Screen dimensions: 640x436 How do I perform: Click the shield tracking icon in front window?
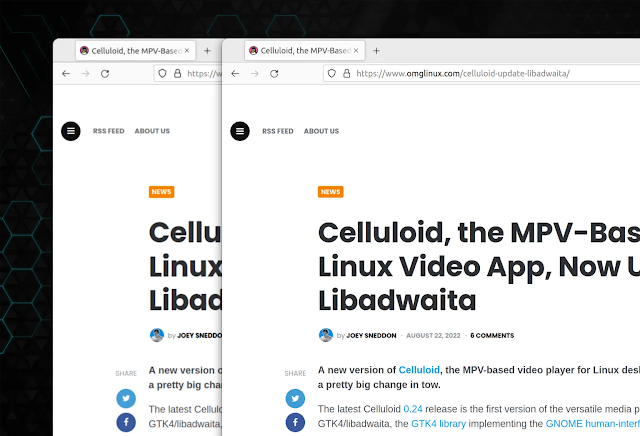(x=332, y=73)
